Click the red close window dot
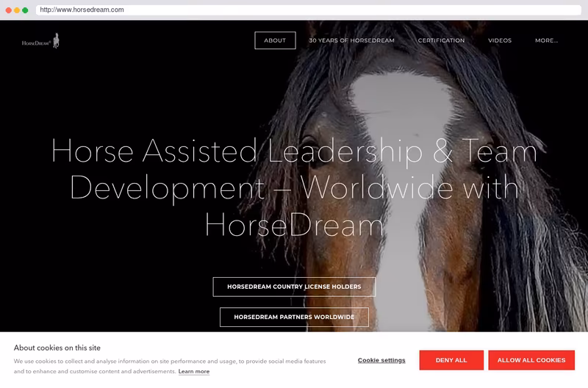This screenshot has height=388, width=588. point(9,10)
